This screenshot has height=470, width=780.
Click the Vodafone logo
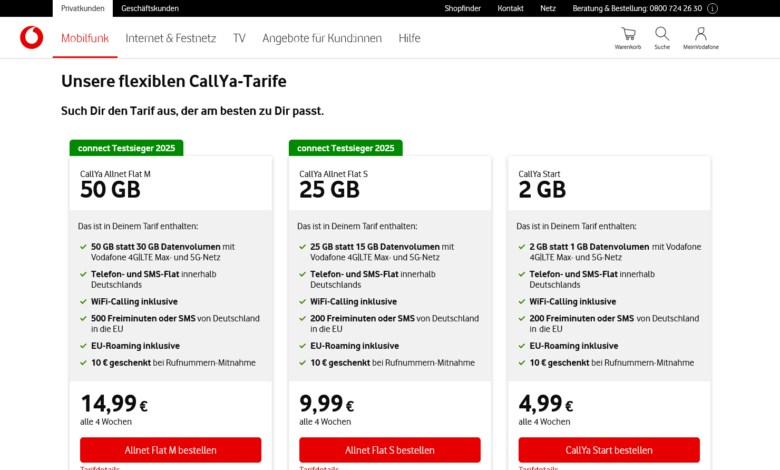pos(31,37)
